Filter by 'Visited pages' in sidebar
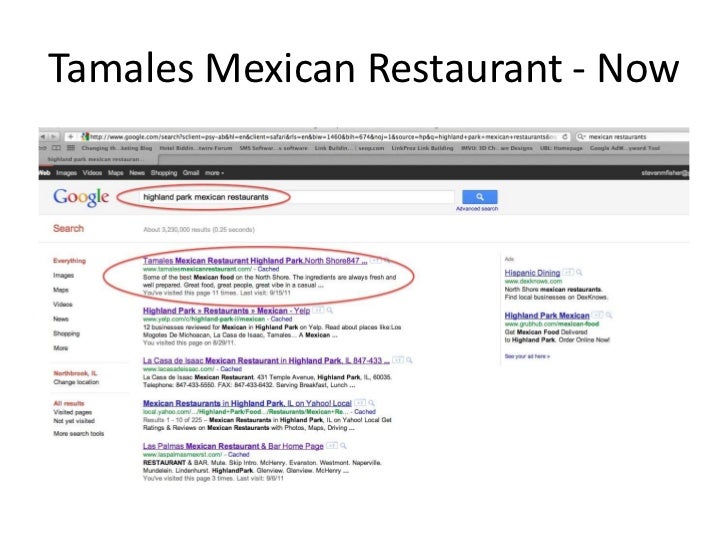The height and width of the screenshot is (546, 728). 72,412
